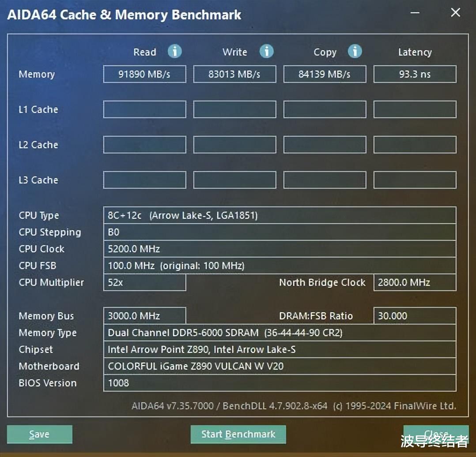Click the L1 Cache row label
This screenshot has height=457, width=476.
pos(38,109)
